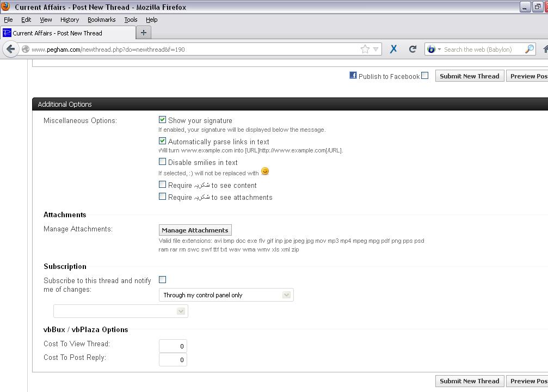Check Subscribe to this thread box

[162, 280]
